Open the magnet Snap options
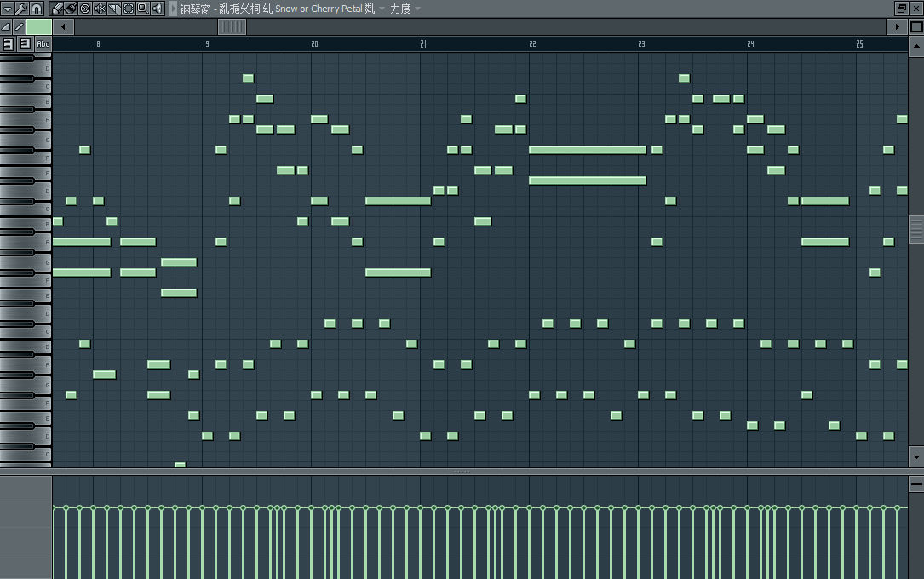Image resolution: width=924 pixels, height=579 pixels. pyautogui.click(x=37, y=9)
